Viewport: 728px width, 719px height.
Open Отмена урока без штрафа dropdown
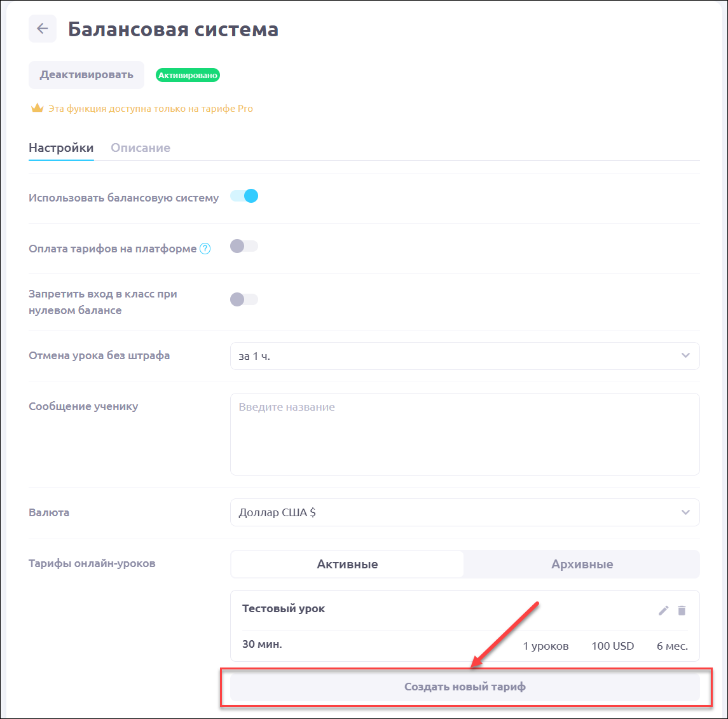coord(464,356)
